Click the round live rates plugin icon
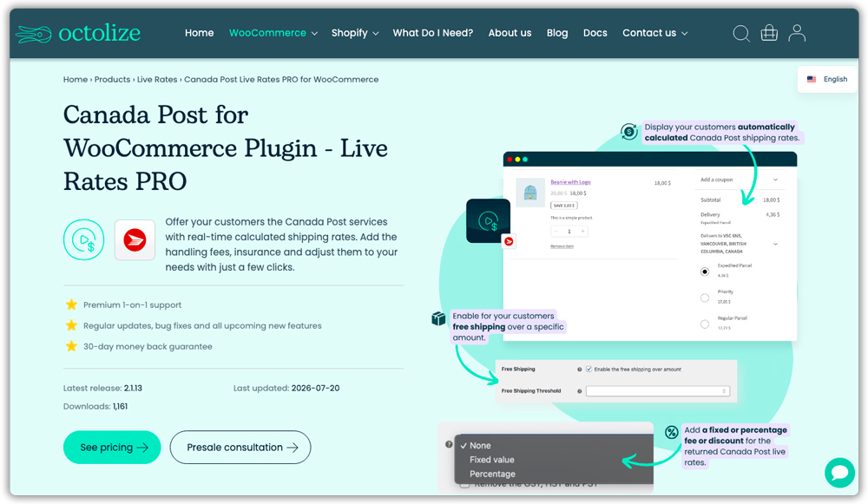This screenshot has width=868, height=504. [83, 239]
